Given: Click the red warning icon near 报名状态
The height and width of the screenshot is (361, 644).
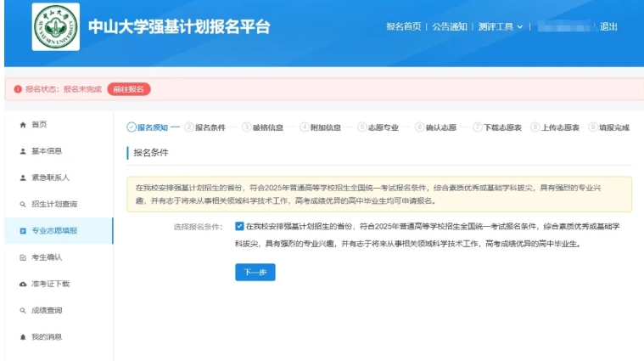Looking at the screenshot, I should coord(17,89).
